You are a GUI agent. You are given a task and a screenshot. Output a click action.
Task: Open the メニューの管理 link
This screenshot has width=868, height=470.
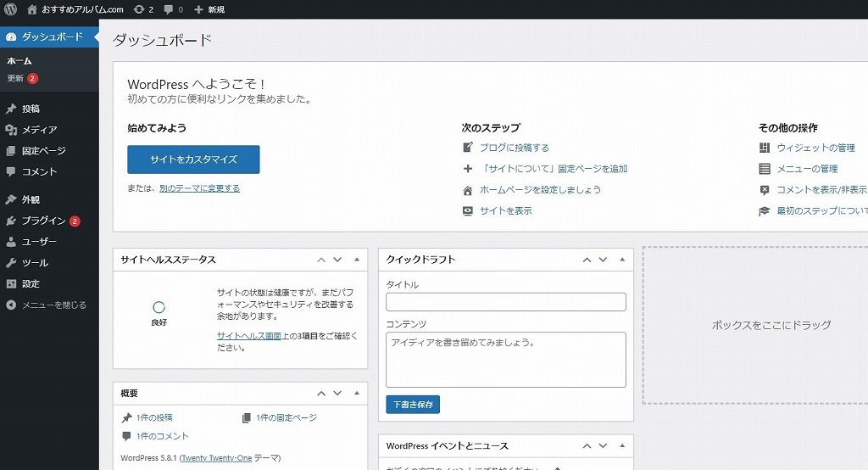coord(807,169)
